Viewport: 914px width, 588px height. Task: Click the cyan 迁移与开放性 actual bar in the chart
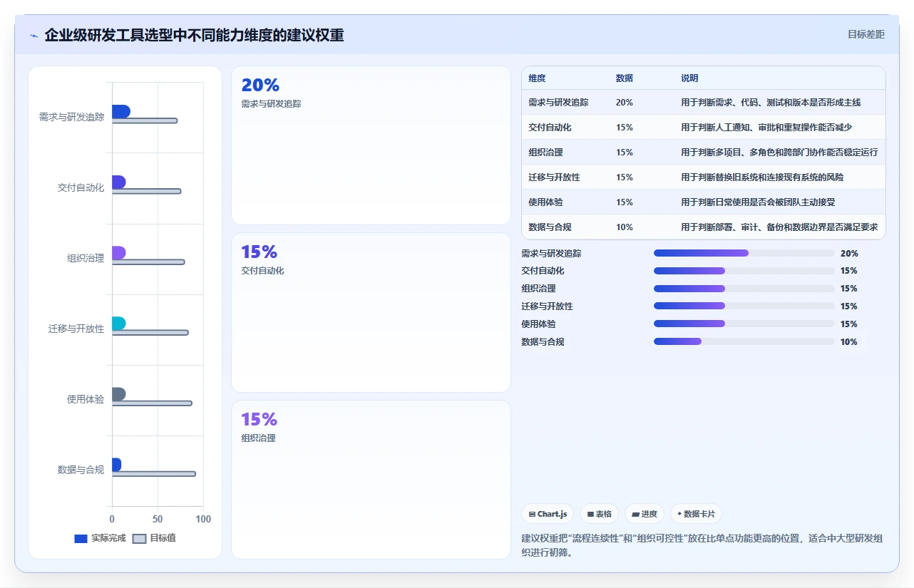point(118,323)
